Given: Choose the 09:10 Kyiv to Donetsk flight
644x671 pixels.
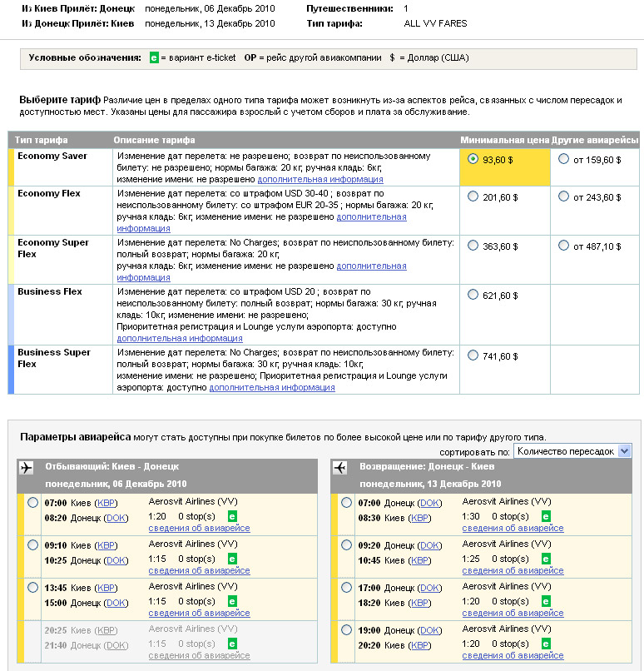Looking at the screenshot, I should 33,544.
